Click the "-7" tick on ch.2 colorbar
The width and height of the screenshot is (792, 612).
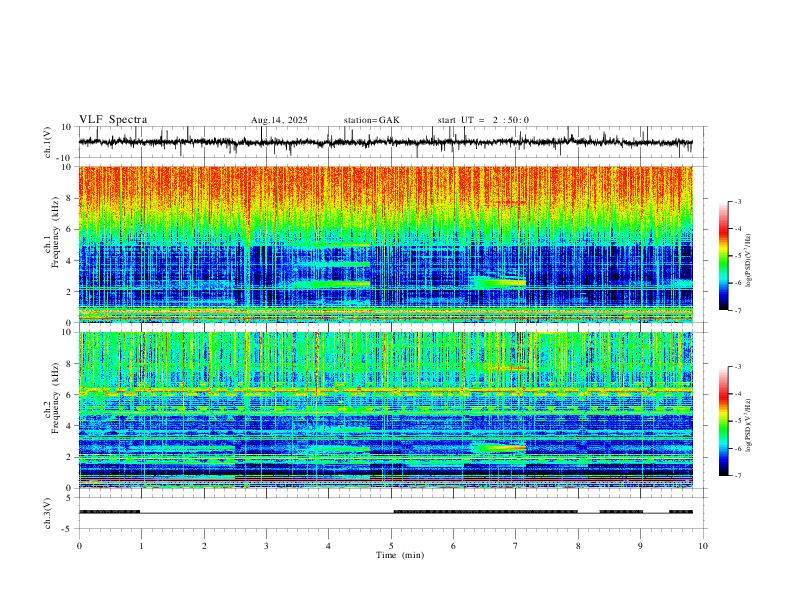737,476
